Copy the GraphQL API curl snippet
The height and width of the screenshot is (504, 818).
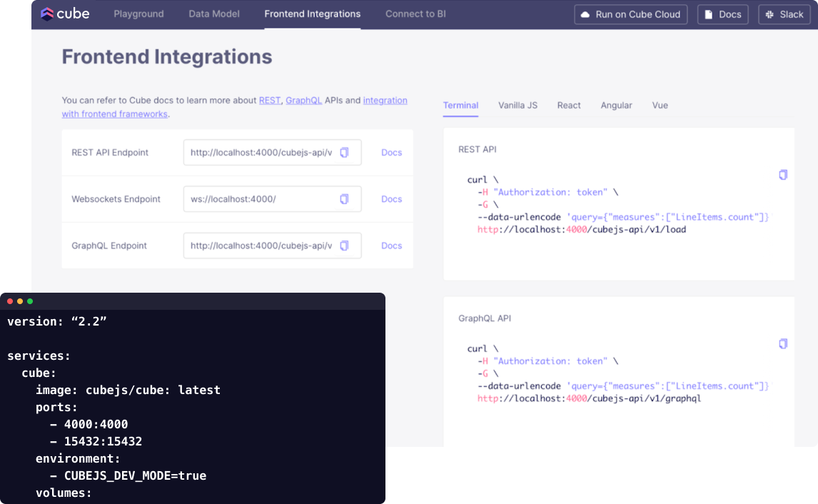tap(783, 344)
